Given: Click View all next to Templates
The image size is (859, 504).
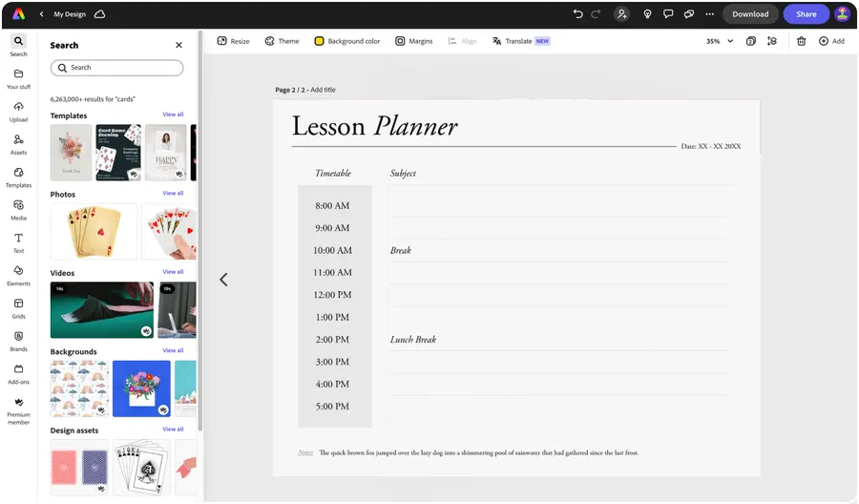Looking at the screenshot, I should (173, 115).
